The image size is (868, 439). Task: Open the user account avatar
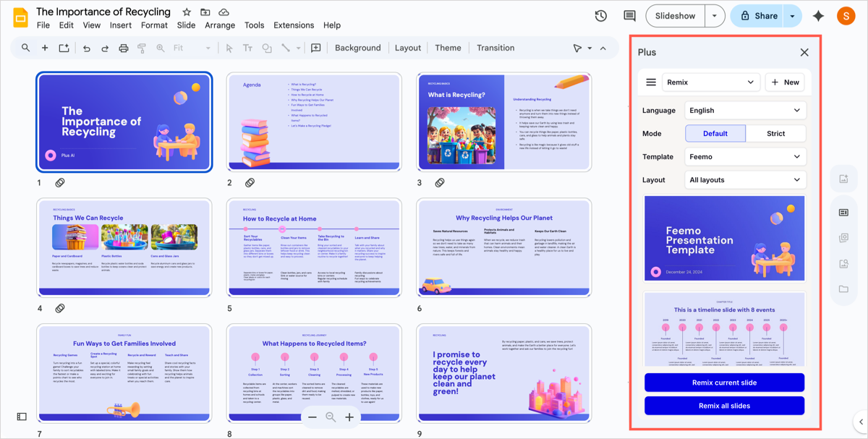pyautogui.click(x=846, y=16)
